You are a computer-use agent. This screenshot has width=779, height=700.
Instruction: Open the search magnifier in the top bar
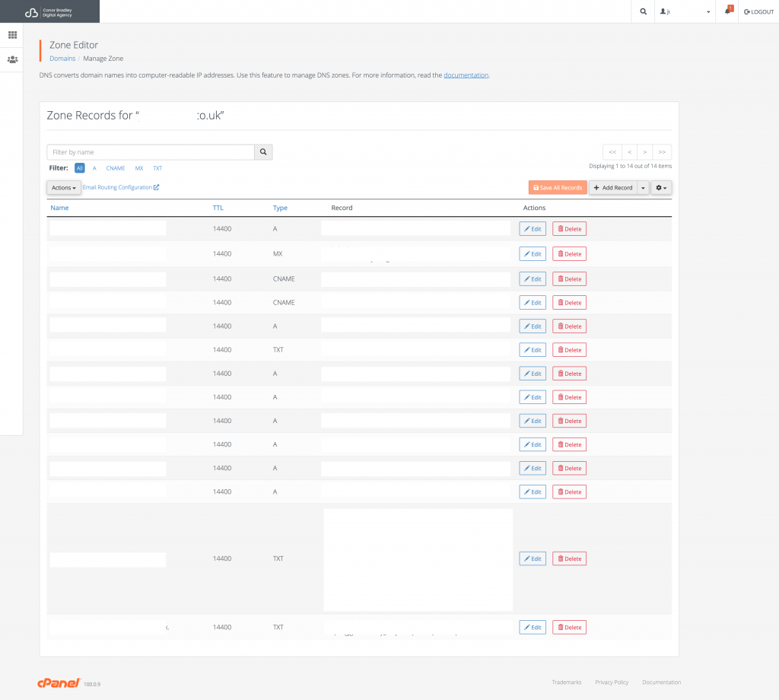coord(642,11)
